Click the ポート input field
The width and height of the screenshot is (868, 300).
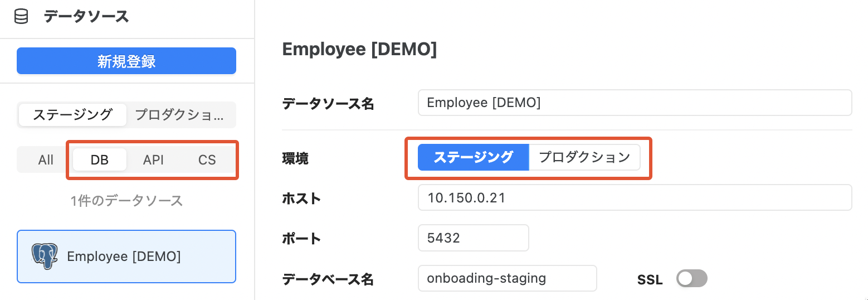click(474, 238)
